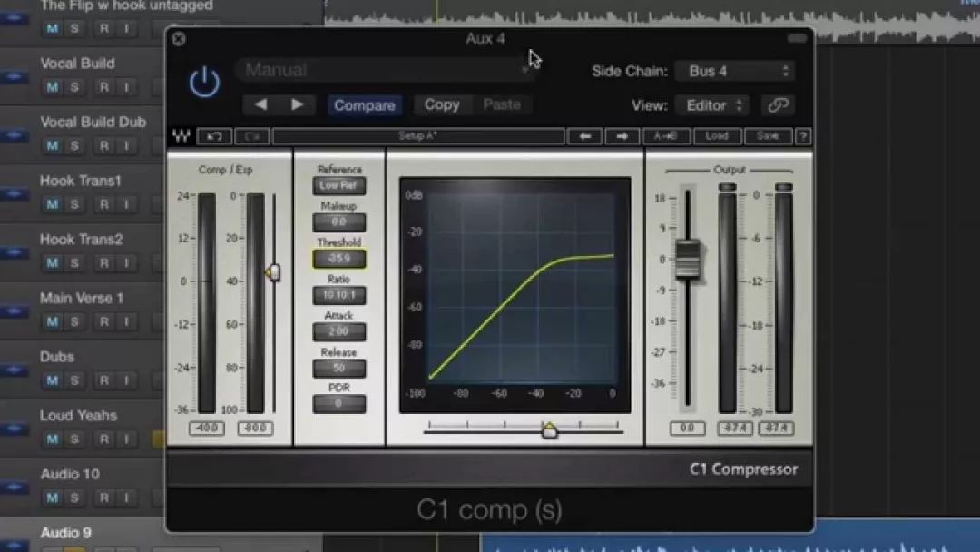Click the link chain icon
The width and height of the screenshot is (980, 552).
click(x=779, y=105)
